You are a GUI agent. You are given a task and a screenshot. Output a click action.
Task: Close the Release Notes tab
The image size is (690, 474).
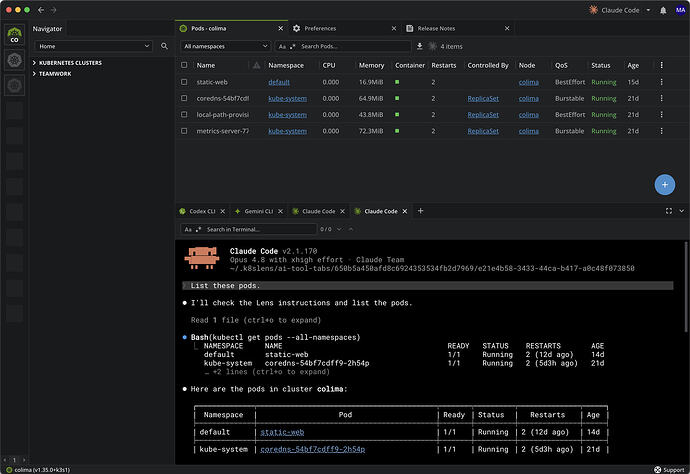[507, 28]
